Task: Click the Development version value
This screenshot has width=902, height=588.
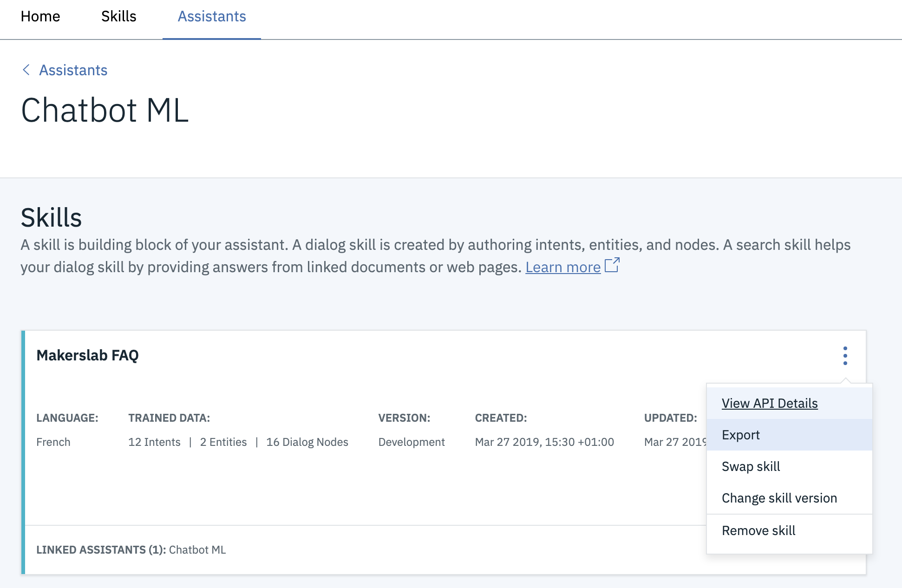Action: pos(411,442)
